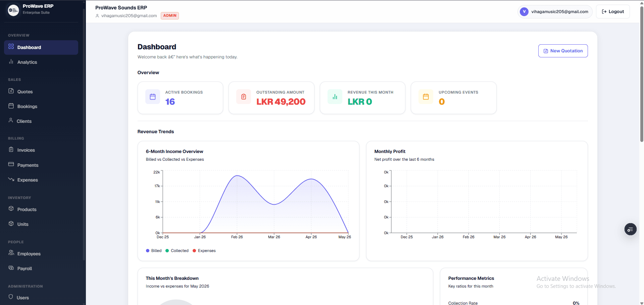Click the ADMIN role badge
The image size is (644, 305).
170,16
